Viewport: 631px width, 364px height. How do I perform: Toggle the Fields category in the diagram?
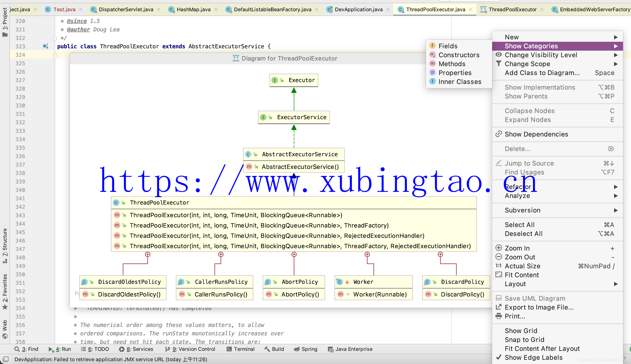point(448,45)
